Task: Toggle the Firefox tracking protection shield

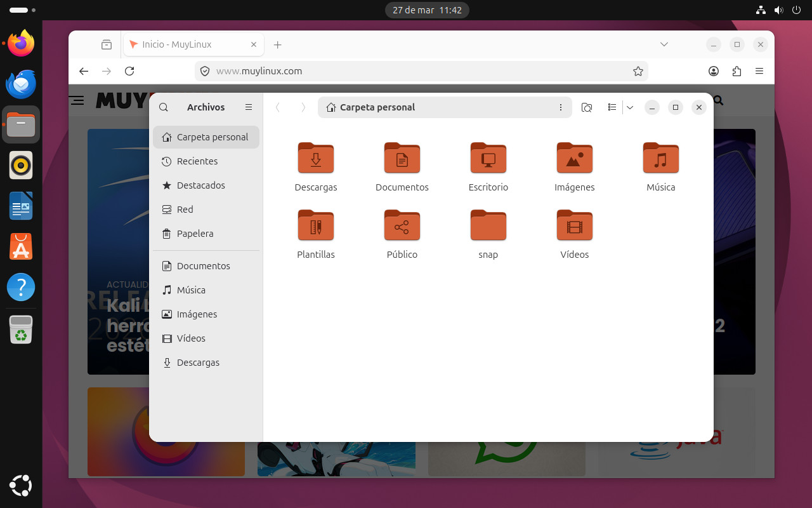Action: pos(204,71)
